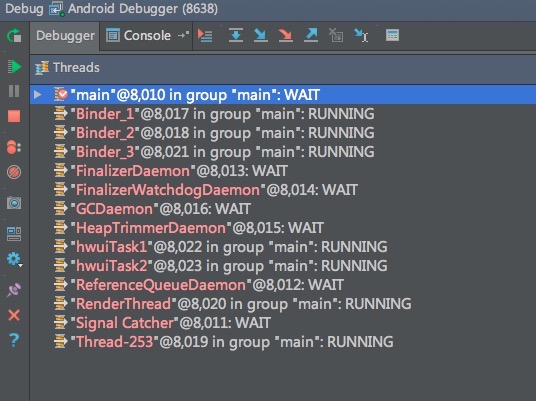Click the thread icon next to RenderThread
The height and width of the screenshot is (401, 536).
61,304
